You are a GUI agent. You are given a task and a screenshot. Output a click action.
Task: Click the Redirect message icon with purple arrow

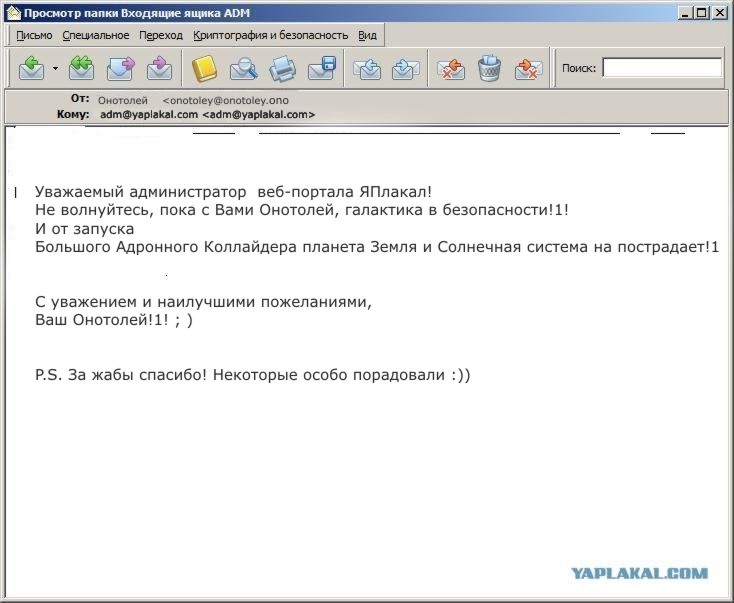point(160,68)
